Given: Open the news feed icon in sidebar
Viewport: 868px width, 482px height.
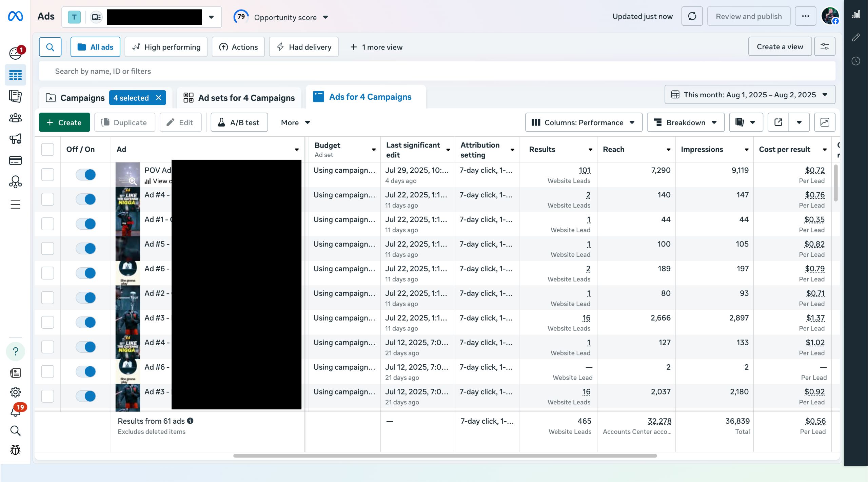Looking at the screenshot, I should tap(15, 373).
